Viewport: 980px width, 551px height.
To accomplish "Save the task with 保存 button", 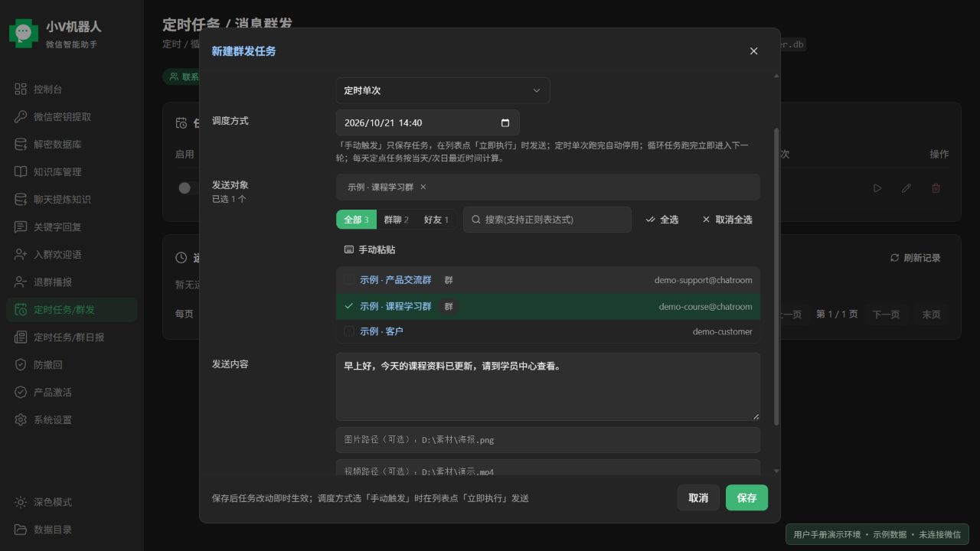I will (x=746, y=498).
